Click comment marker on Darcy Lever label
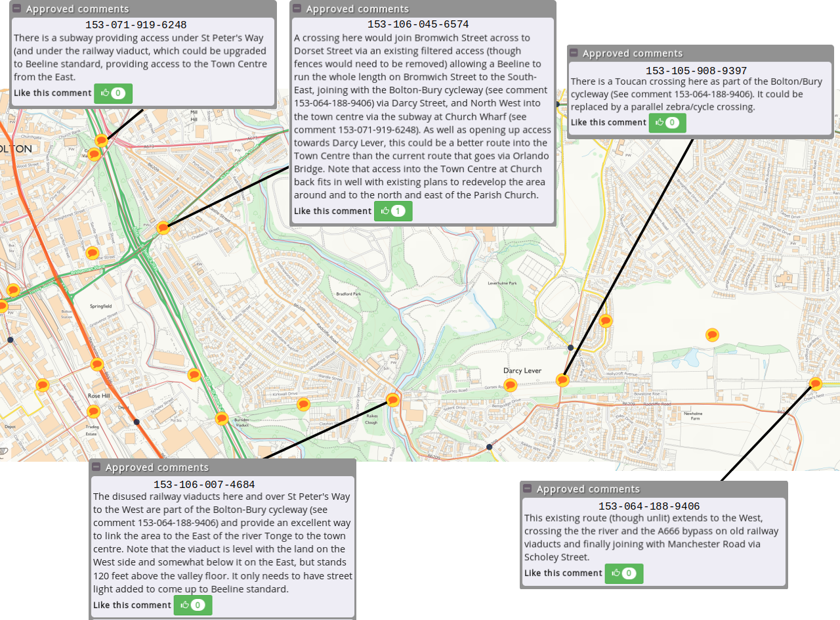The image size is (840, 620). pos(510,385)
